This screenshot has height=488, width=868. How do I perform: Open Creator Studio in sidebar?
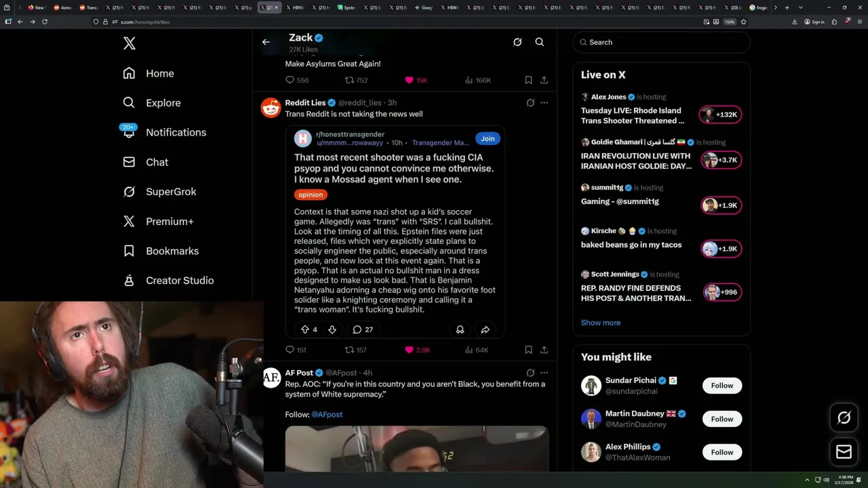tap(168, 281)
